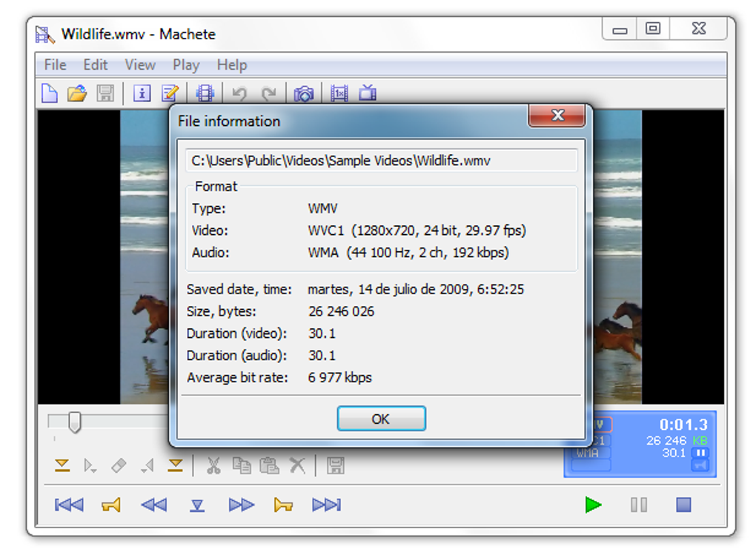Click the filmstrip icon in toolbar
This screenshot has height=555, width=756.
point(205,93)
